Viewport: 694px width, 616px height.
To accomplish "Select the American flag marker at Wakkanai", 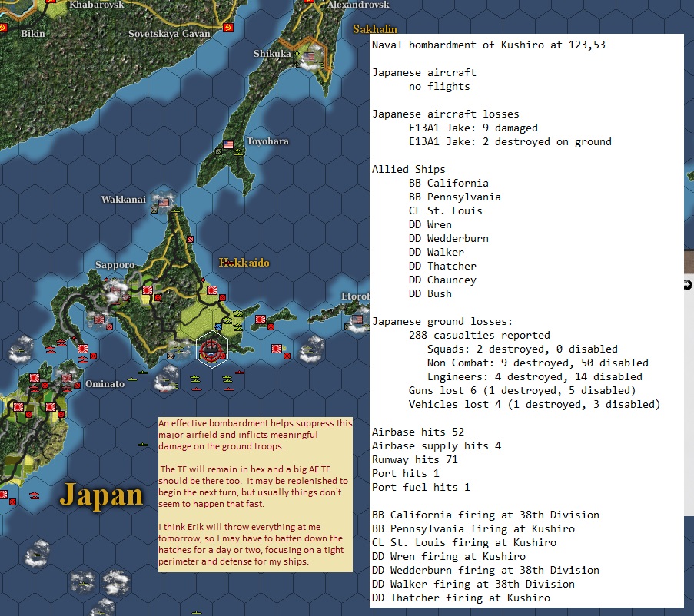I will 162,204.
